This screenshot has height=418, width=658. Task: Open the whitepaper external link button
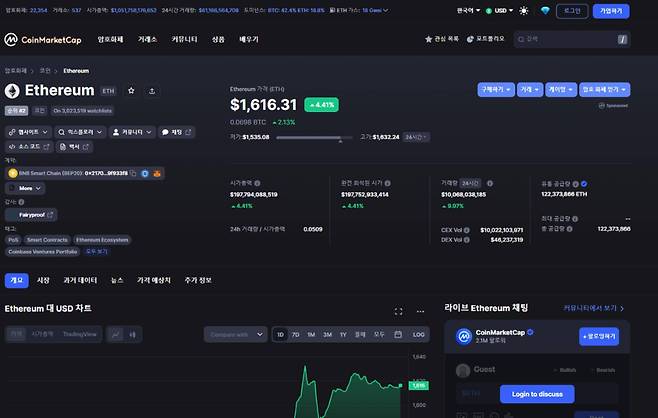74,147
